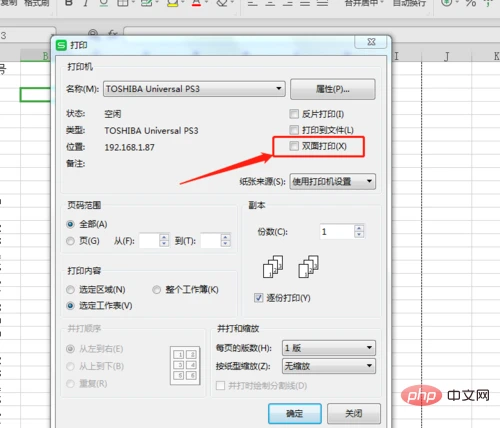The width and height of the screenshot is (500, 428).
Task: Click the percent style icon in toolbar
Action: coord(471,3)
